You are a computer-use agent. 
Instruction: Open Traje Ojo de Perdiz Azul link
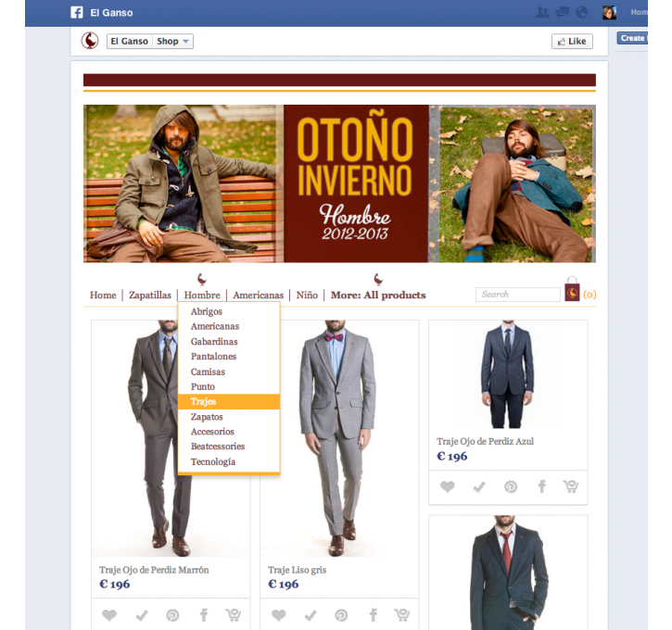tap(485, 441)
